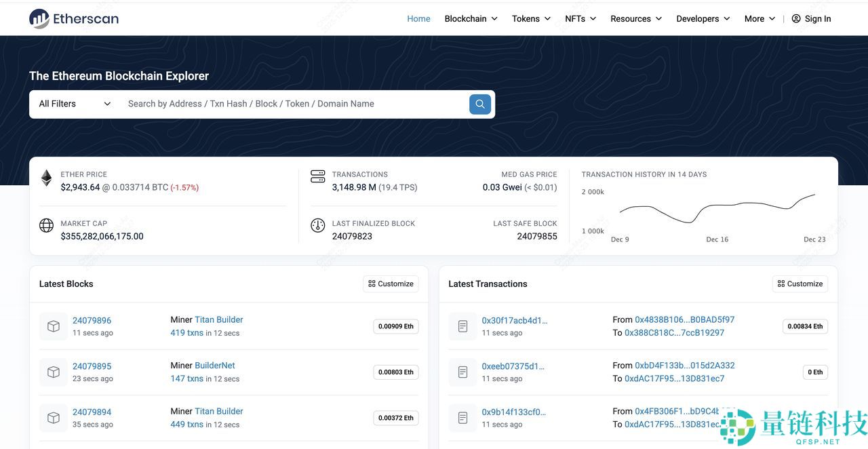Screen dimensions: 868x449
Task: Open transaction hash 0x9b14f133cf0
Action: coord(514,412)
